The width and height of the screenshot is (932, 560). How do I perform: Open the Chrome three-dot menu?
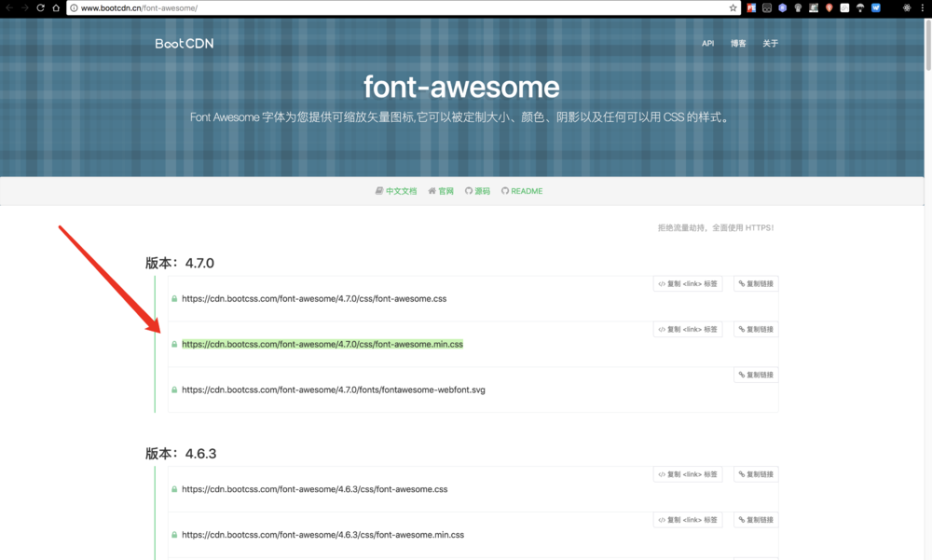[x=922, y=7]
